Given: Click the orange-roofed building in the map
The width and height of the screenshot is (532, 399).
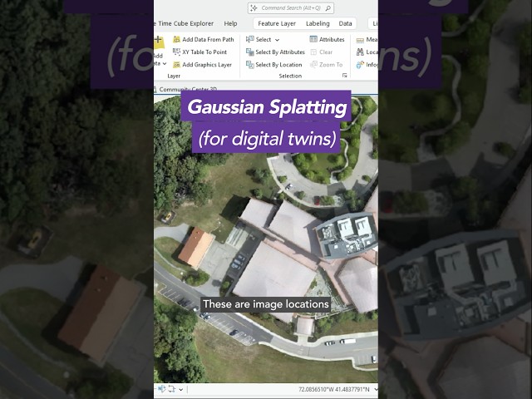Looking at the screenshot, I should (x=196, y=248).
